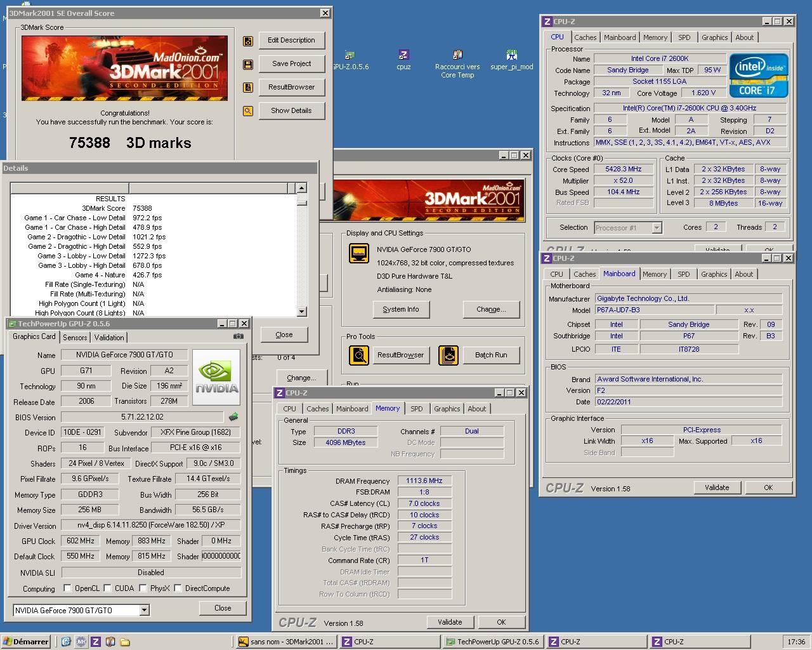Click the Mainboard model P67A-UD7-B3 field
Viewport: 812px width, 650px height.
point(654,310)
